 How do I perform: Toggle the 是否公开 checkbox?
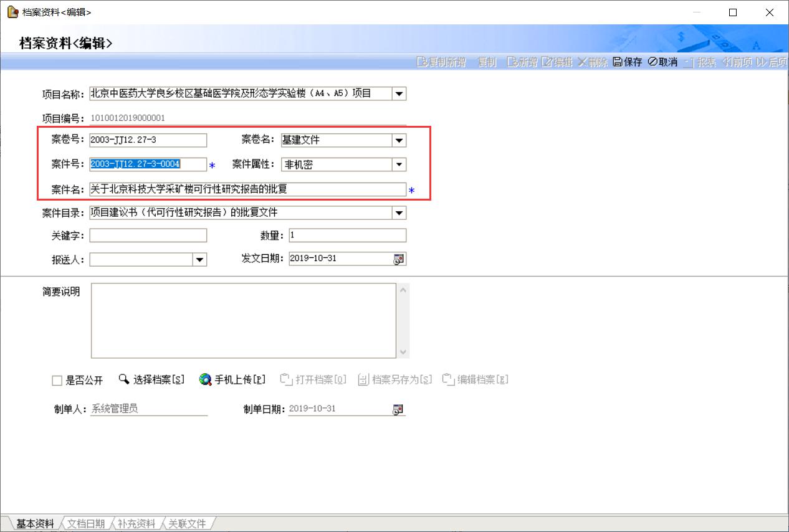coord(57,381)
